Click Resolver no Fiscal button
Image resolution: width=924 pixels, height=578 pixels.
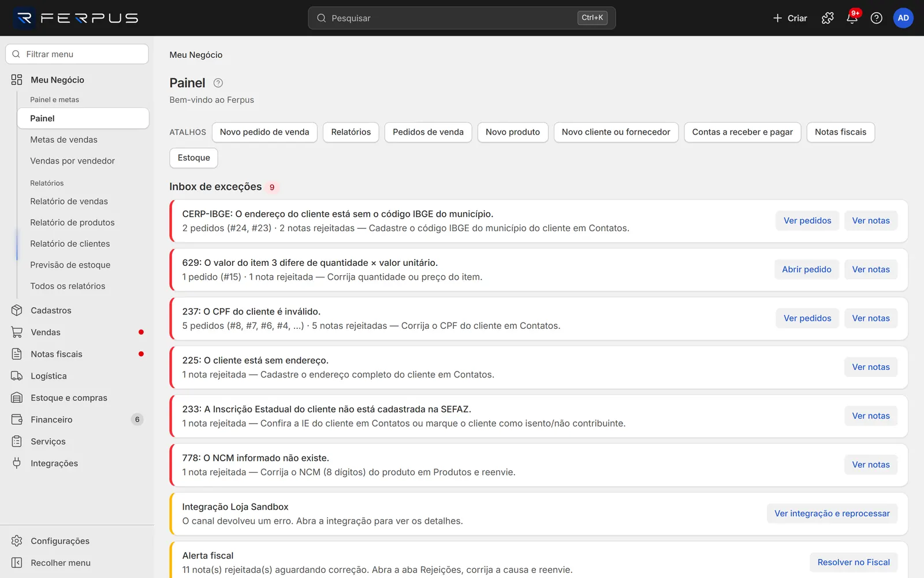[x=854, y=562]
